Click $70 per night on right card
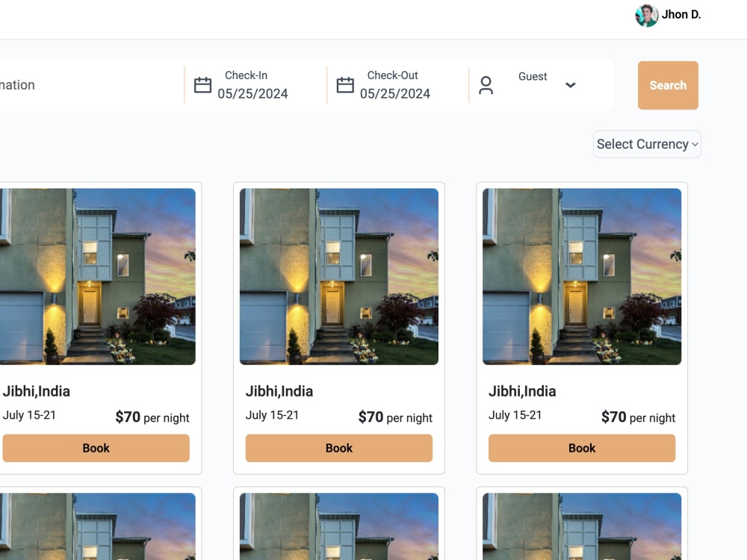The width and height of the screenshot is (747, 560). (x=638, y=417)
